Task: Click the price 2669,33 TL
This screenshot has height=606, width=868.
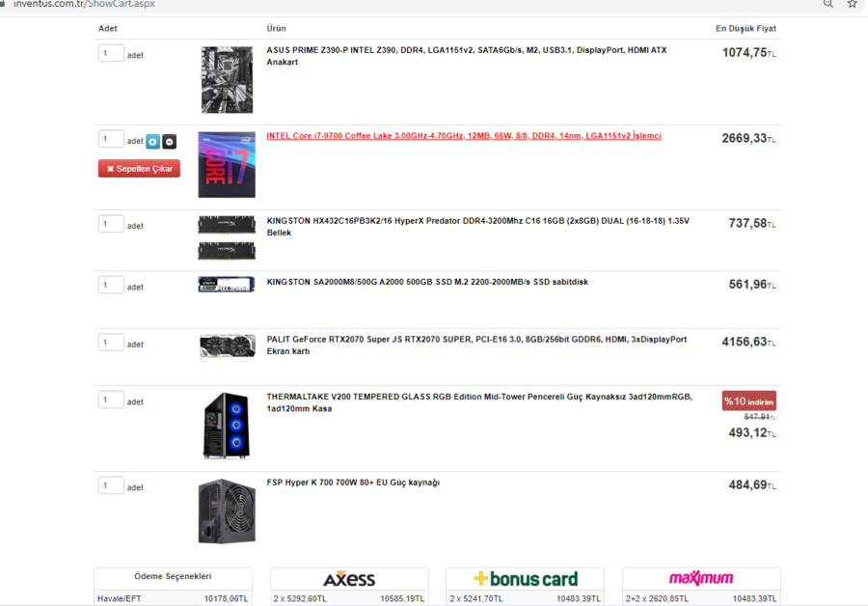Action: (x=748, y=138)
